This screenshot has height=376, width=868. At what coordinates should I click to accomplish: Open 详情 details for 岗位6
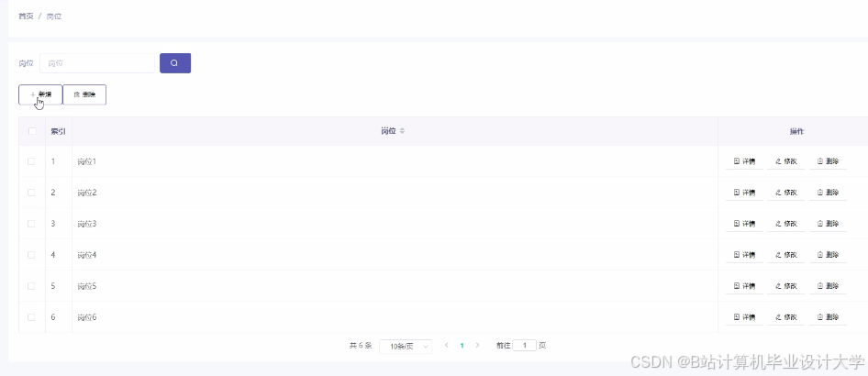point(744,317)
